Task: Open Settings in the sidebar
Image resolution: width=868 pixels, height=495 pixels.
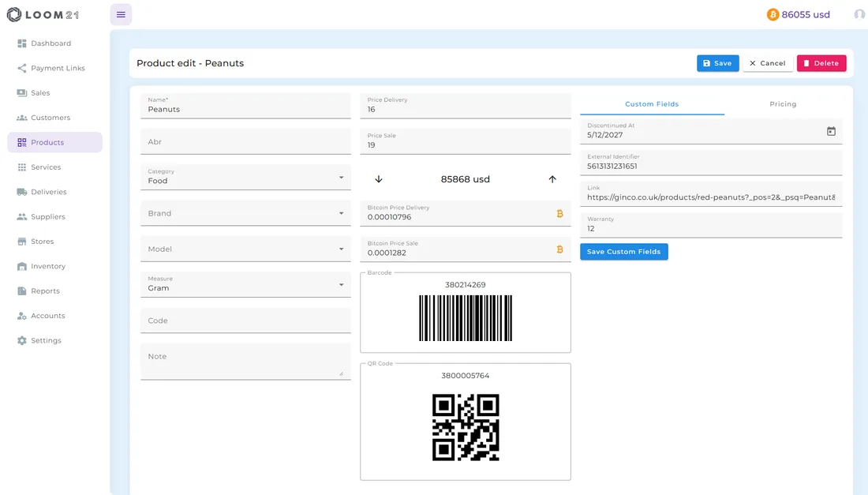Action: 54,340
